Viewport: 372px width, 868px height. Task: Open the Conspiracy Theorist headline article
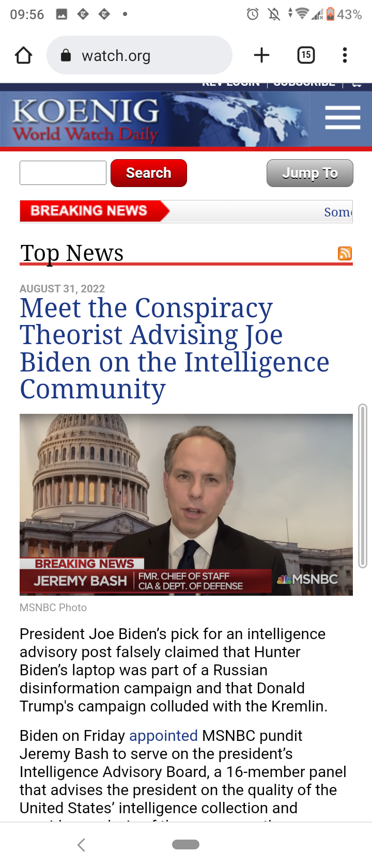pos(175,349)
